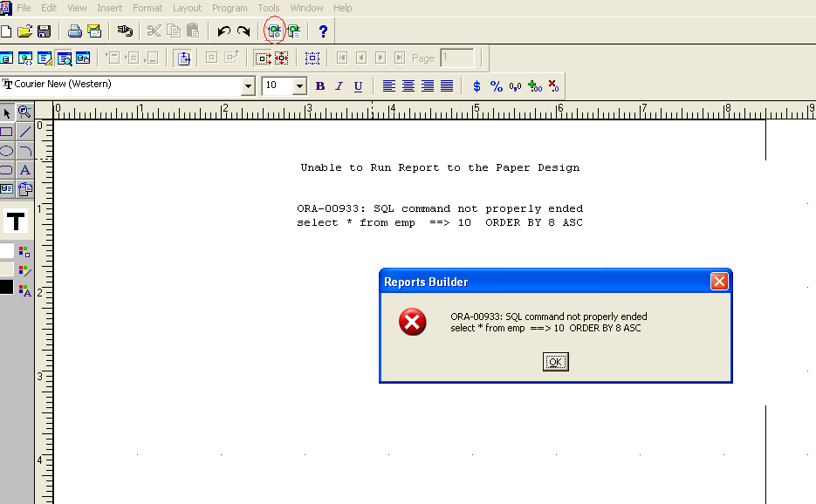The image size is (816, 504).
Task: Click the Page number field
Action: click(457, 58)
